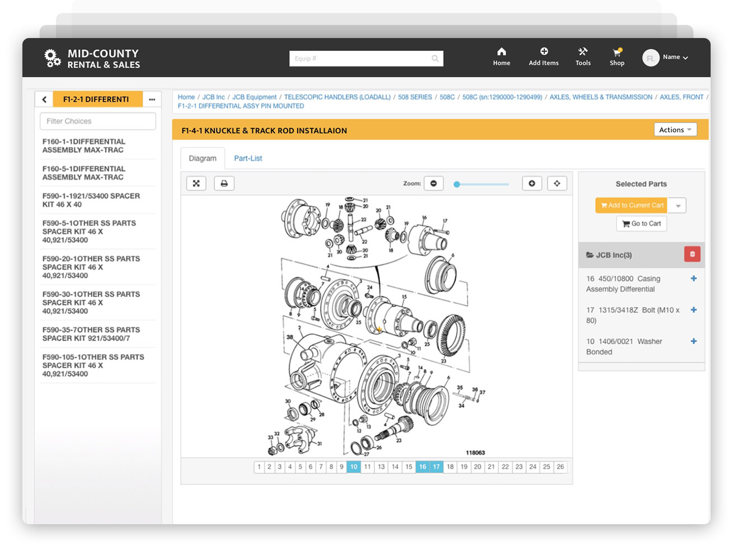Switch to the Part-List tab
733x560 pixels.
pyautogui.click(x=248, y=158)
